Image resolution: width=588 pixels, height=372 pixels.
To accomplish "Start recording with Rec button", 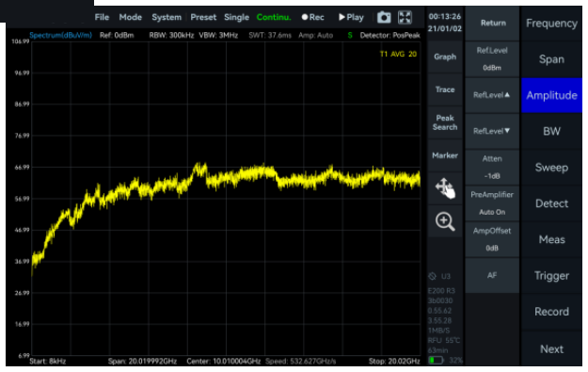I will pos(312,17).
